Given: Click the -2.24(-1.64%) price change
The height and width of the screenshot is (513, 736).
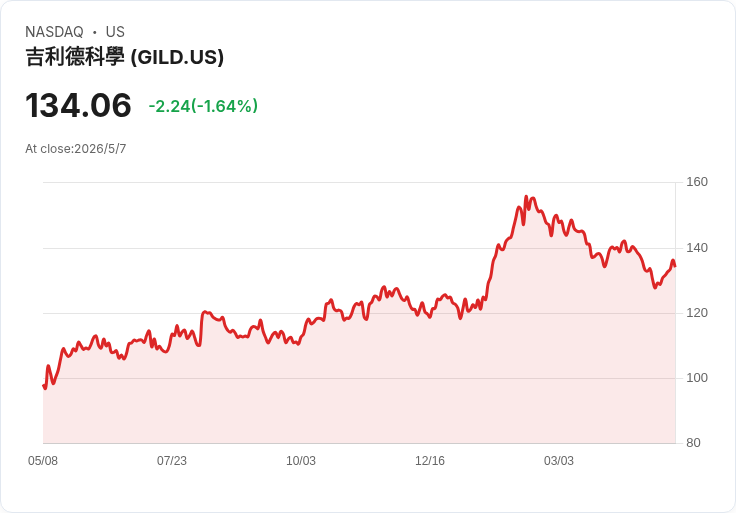Looking at the screenshot, I should [203, 106].
